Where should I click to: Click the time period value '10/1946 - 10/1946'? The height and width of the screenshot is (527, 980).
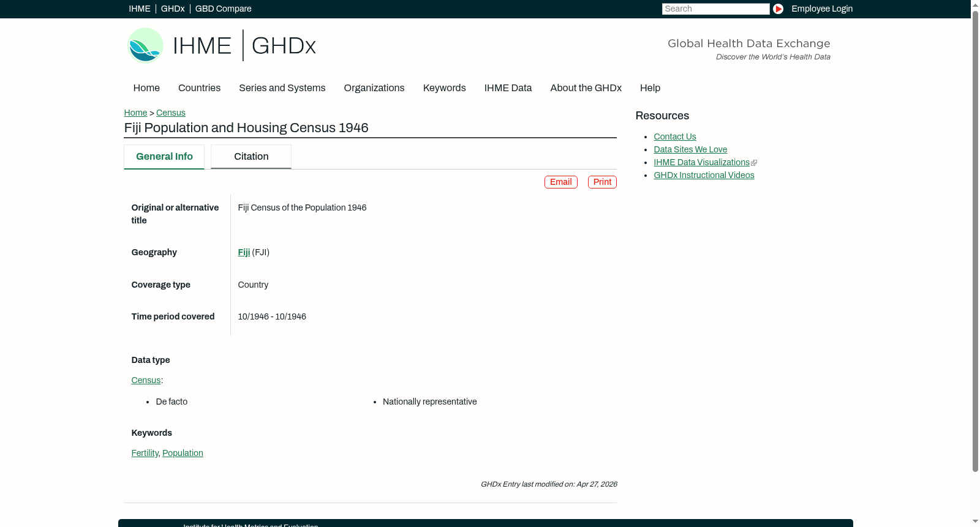(x=272, y=317)
